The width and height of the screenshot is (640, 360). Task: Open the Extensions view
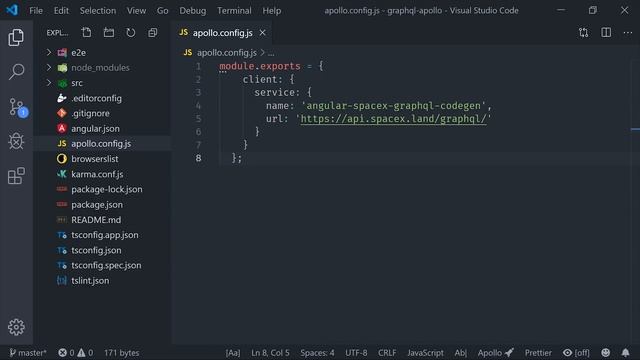[x=16, y=176]
